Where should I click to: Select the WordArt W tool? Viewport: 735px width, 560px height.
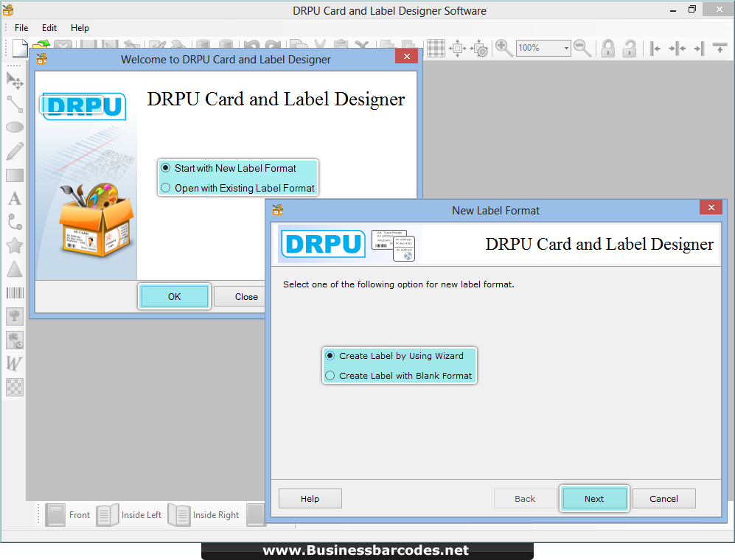tap(15, 364)
